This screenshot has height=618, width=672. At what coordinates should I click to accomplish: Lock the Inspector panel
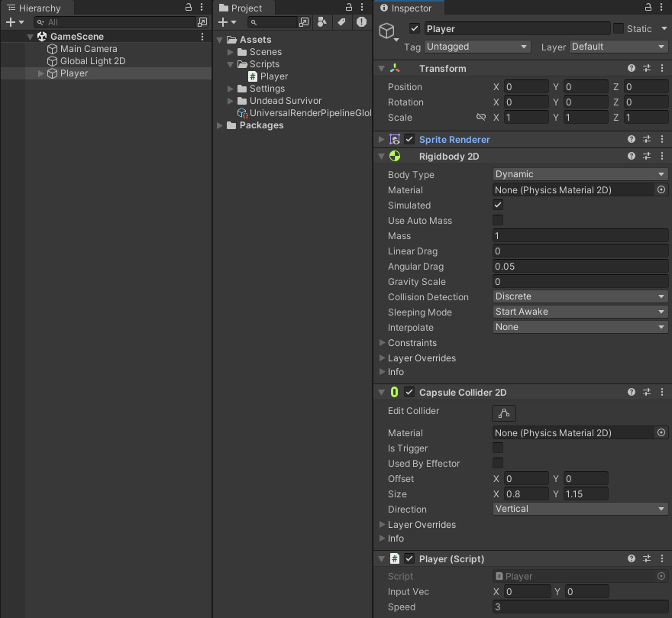[648, 7]
